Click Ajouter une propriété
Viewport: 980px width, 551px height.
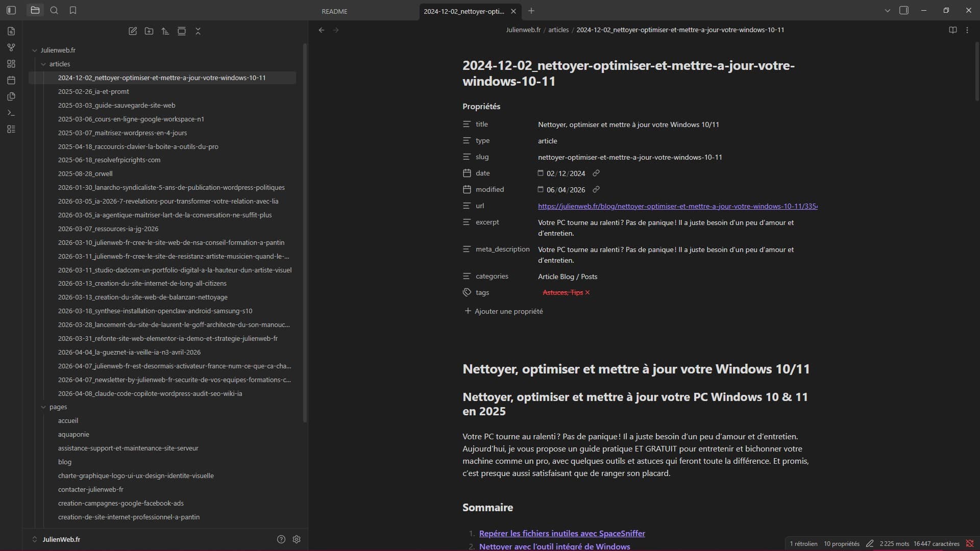504,311
